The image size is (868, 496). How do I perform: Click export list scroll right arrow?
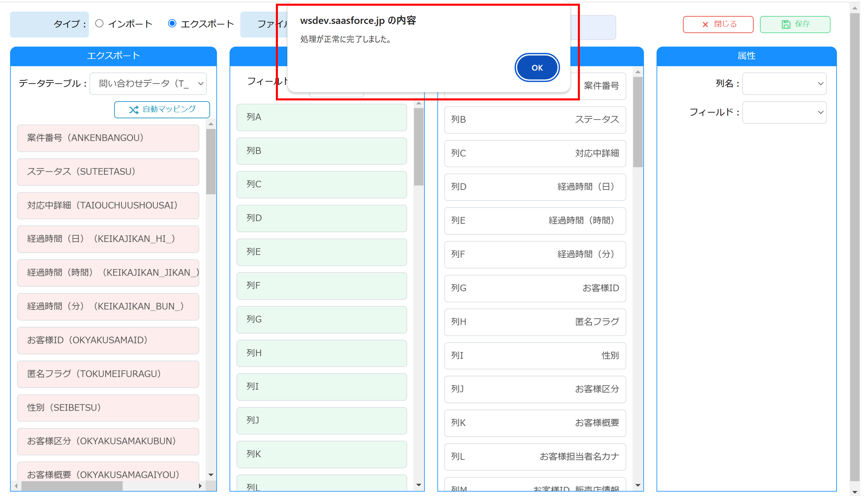click(x=200, y=486)
